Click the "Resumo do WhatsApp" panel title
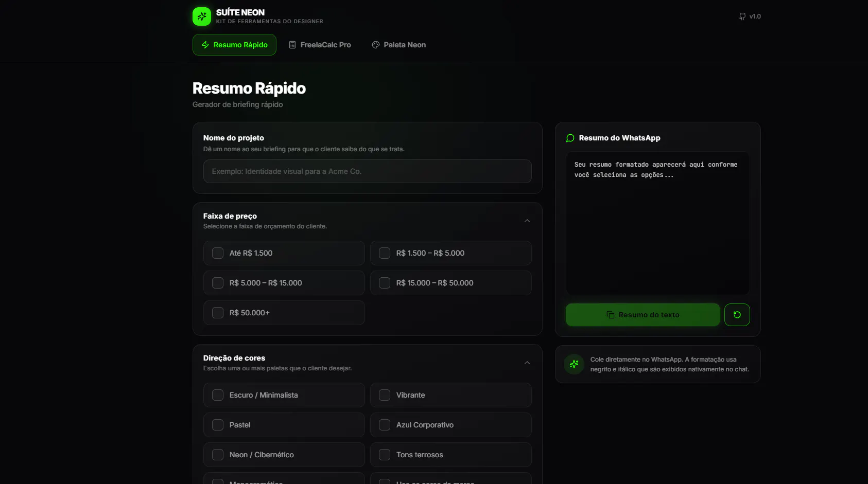 (x=620, y=138)
